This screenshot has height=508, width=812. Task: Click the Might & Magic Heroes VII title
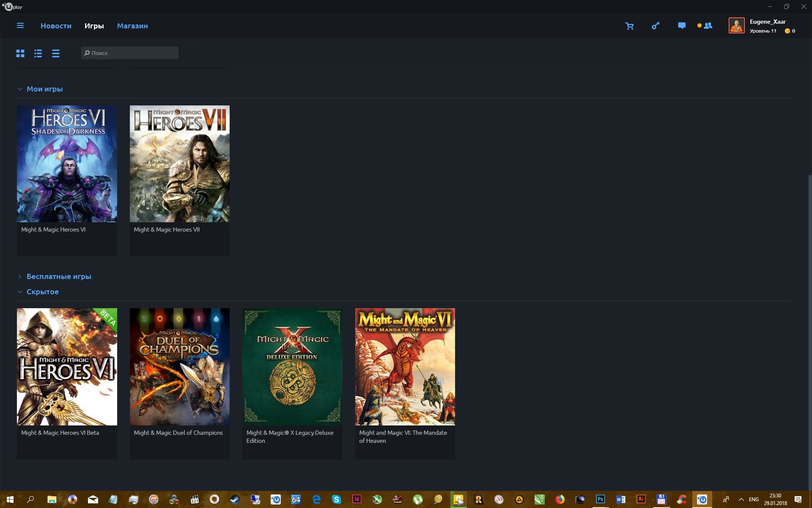coord(167,229)
